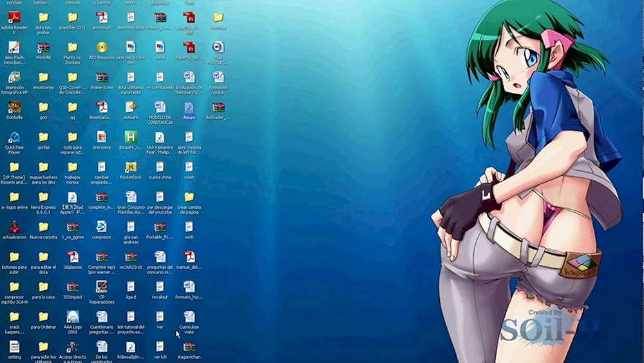Select the Portable_FL archive

point(160,228)
